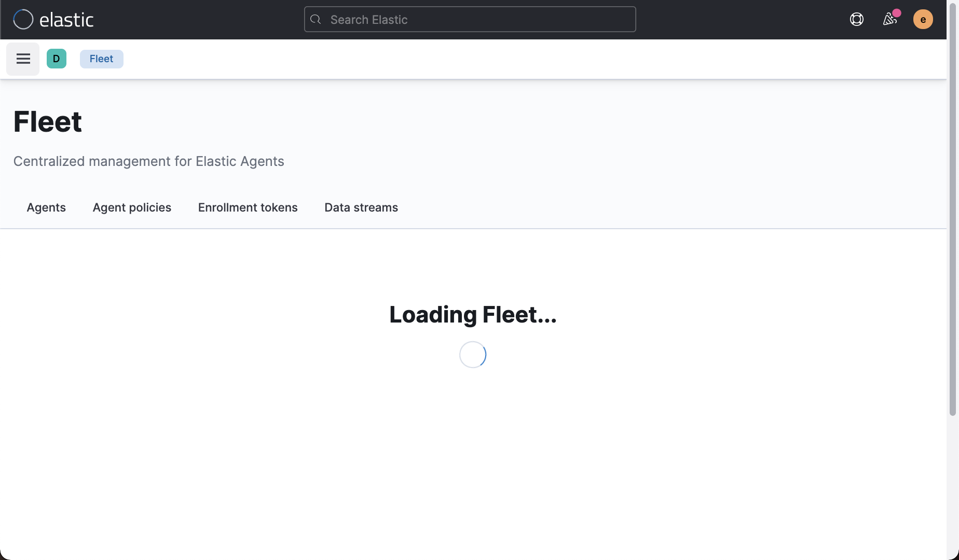View what's new announcements via party popper icon
Viewport: 959px width, 560px height.
pos(890,19)
